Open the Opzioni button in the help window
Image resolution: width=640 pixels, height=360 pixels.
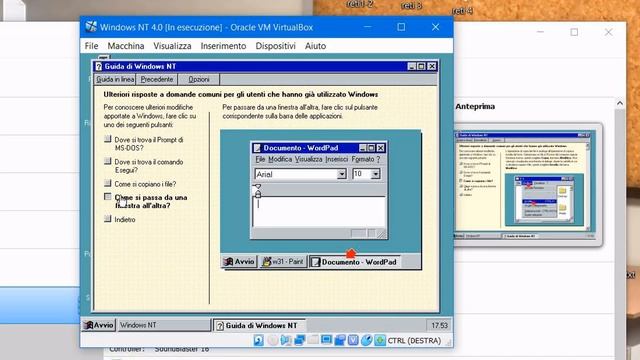[199, 79]
